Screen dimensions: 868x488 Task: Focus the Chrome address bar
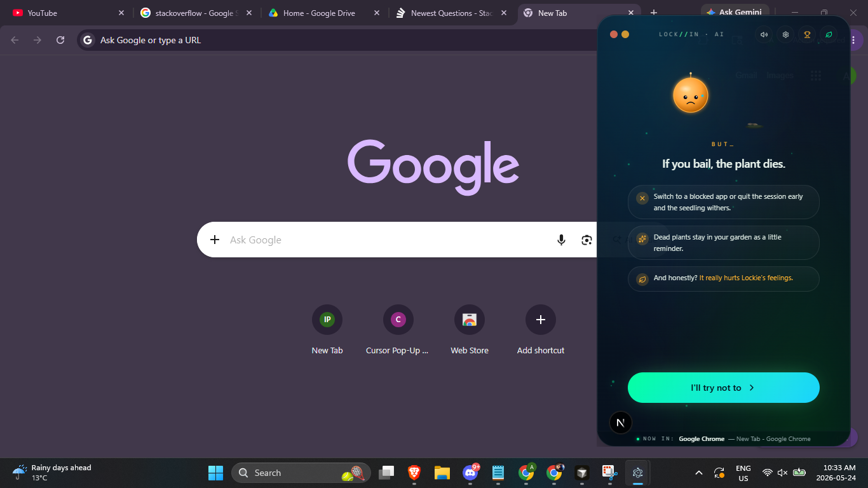(x=337, y=40)
